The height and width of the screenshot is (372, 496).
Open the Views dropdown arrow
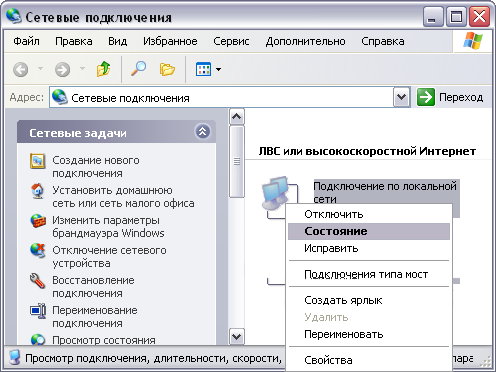[218, 70]
